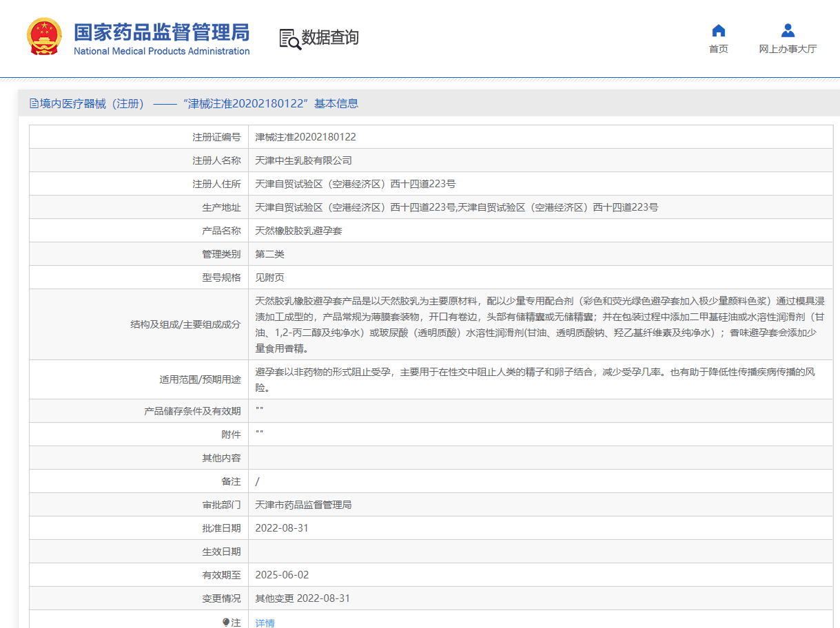Click the 数据查询 search document icon

coord(290,39)
